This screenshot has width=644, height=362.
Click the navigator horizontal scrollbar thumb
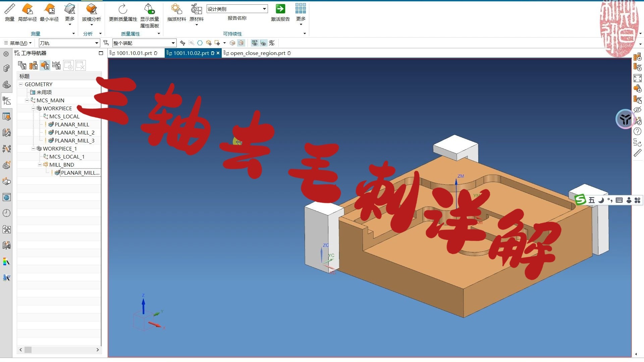pos(28,350)
